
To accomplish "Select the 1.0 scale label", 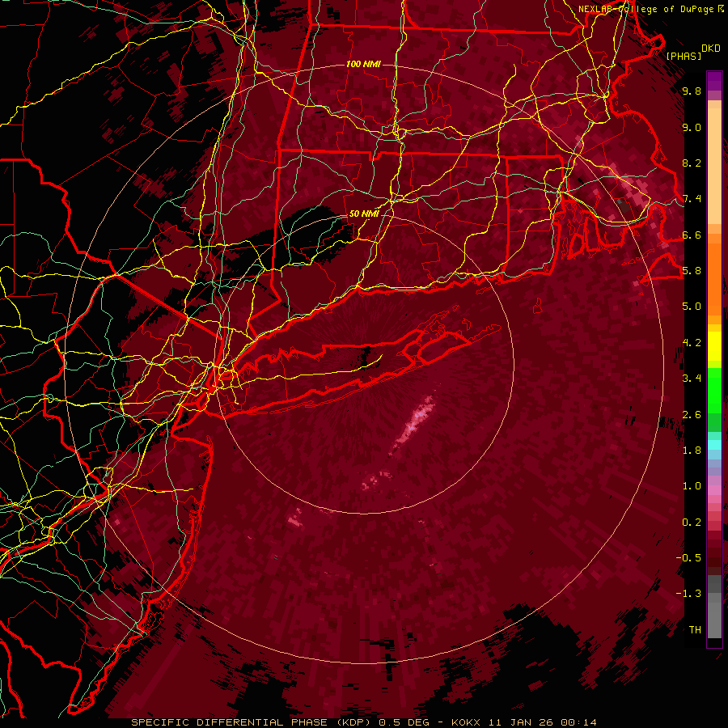I will coord(692,486).
